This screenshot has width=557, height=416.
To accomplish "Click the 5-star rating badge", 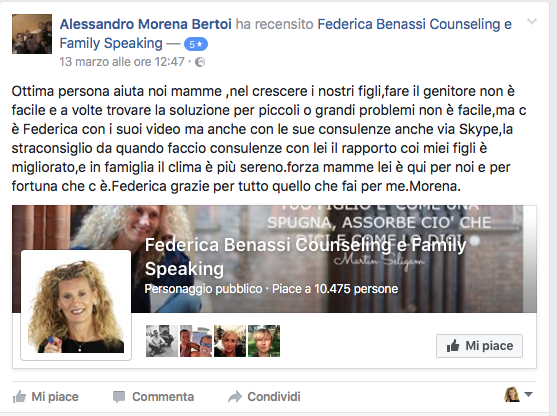I will click(196, 44).
